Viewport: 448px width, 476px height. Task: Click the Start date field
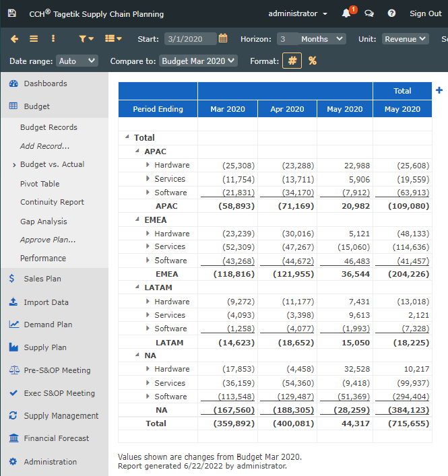click(x=190, y=39)
